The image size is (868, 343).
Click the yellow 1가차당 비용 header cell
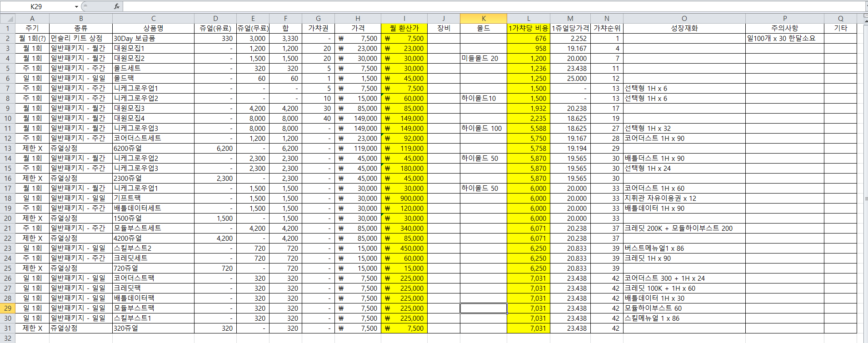tap(528, 29)
